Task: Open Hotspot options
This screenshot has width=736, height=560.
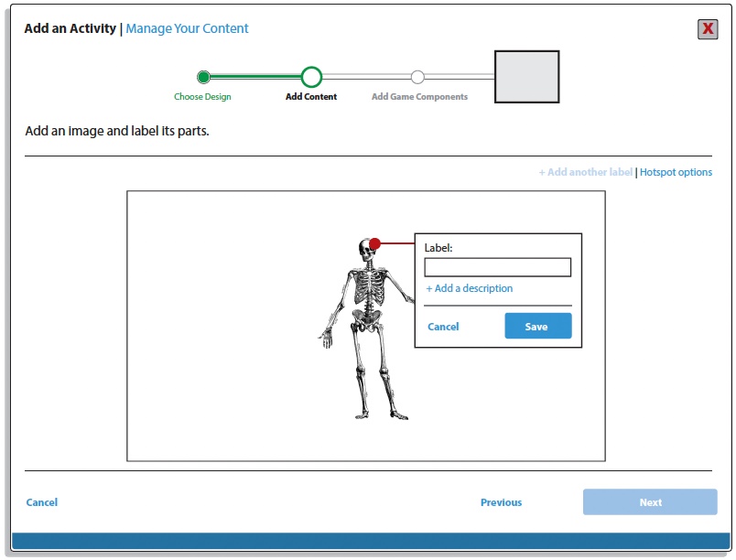Action: click(676, 172)
